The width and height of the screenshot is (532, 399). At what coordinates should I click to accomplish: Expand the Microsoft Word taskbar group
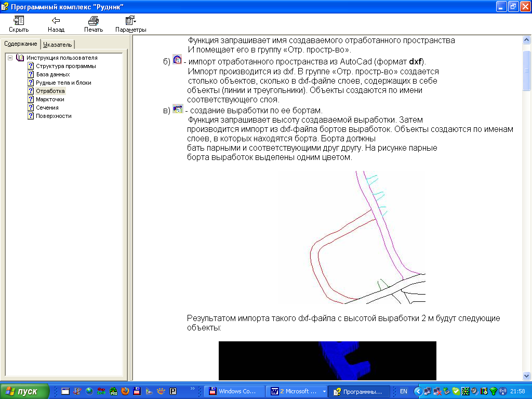297,391
